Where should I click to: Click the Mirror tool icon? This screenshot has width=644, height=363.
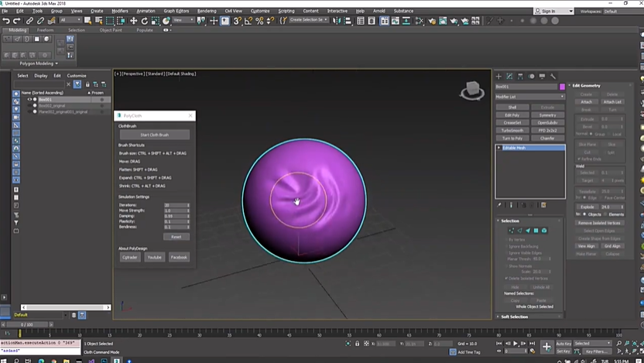337,21
